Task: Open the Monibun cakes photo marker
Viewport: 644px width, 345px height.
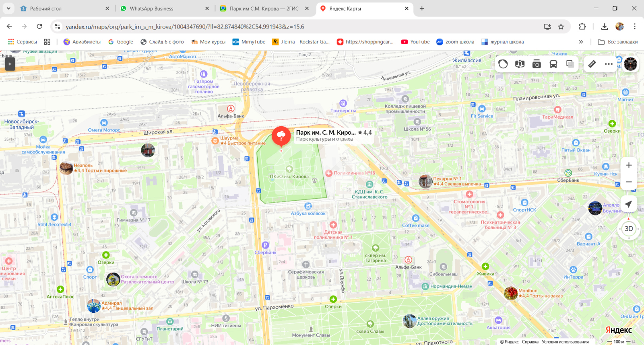Action: click(x=511, y=293)
